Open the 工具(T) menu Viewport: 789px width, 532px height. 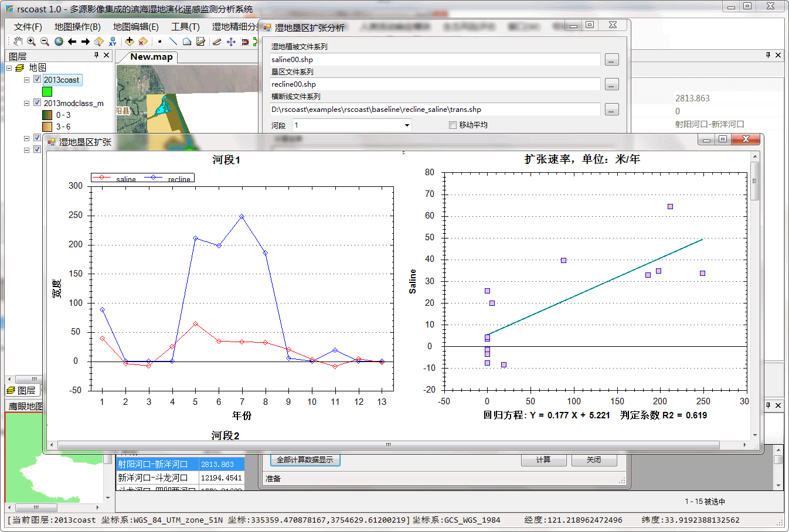click(185, 27)
